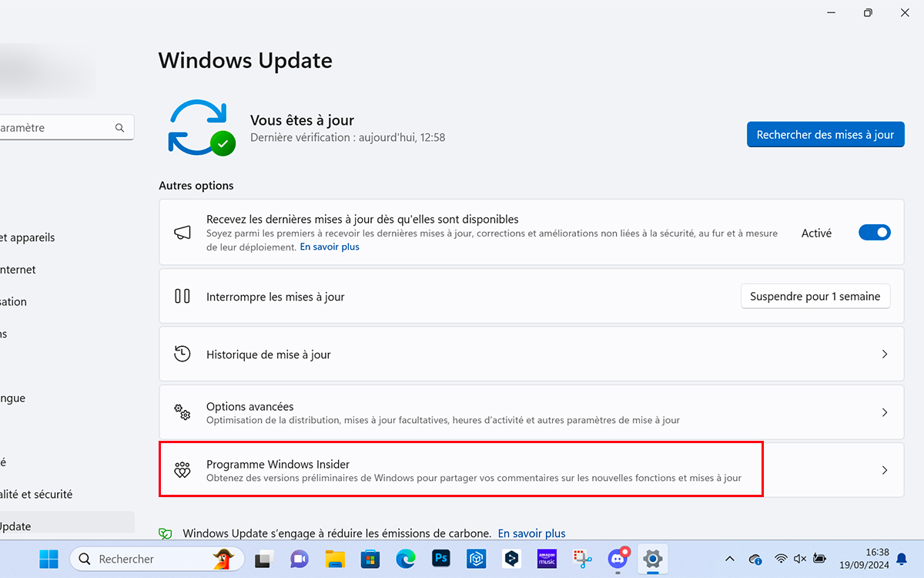Open Discord from the taskbar
The image size is (924, 578).
(x=618, y=558)
